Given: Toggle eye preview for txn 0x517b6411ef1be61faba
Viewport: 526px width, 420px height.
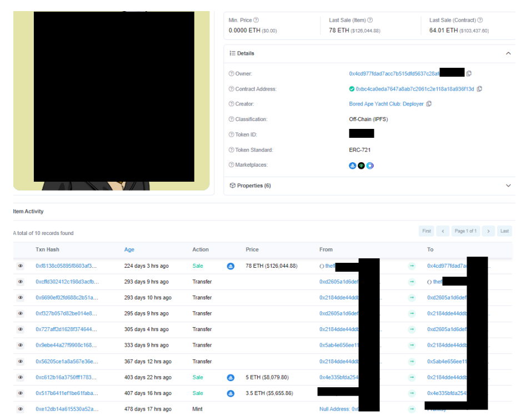Looking at the screenshot, I should tap(21, 393).
